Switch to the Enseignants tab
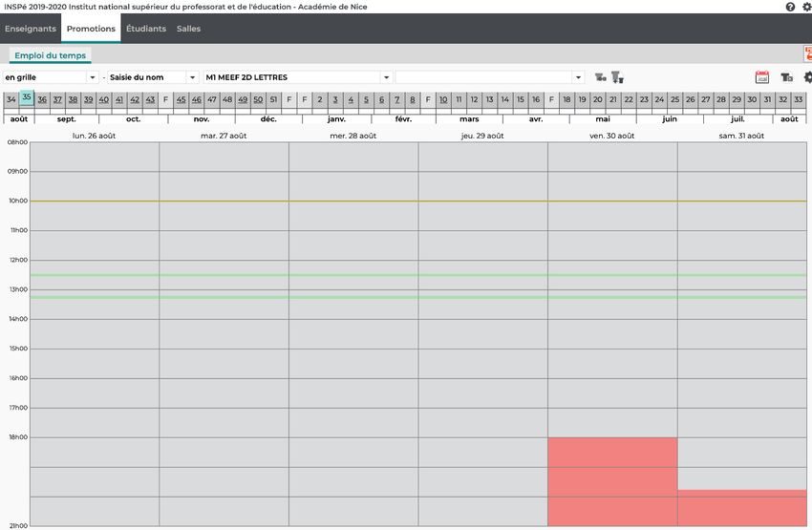This screenshot has width=812, height=530. click(x=31, y=29)
